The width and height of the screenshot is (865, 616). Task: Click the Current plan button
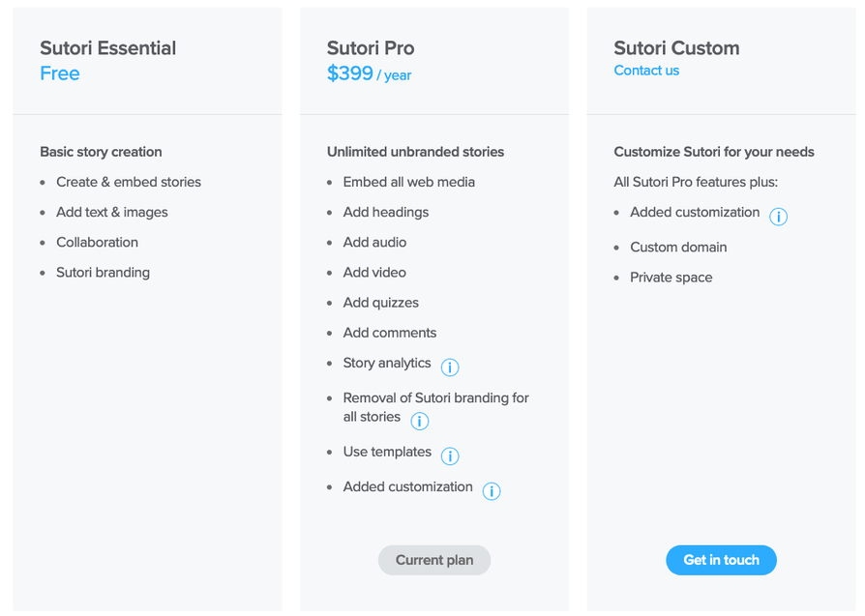pos(433,560)
